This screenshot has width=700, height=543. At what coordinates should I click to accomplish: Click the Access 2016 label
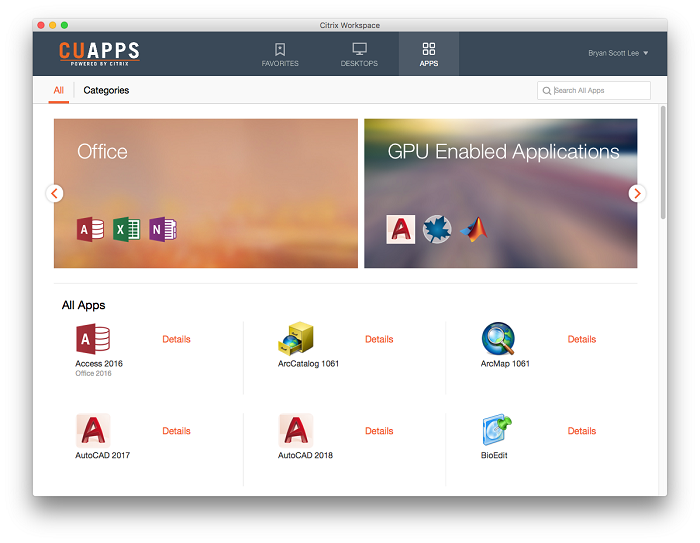pos(99,363)
